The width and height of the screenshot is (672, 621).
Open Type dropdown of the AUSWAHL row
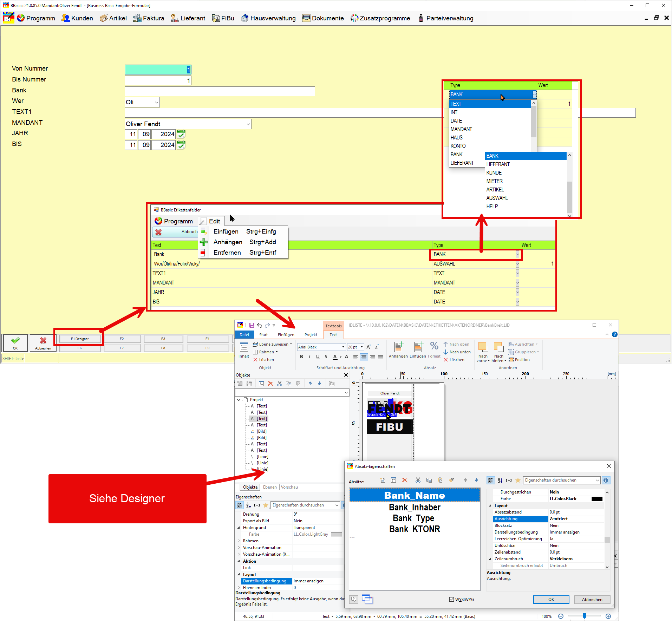(517, 264)
